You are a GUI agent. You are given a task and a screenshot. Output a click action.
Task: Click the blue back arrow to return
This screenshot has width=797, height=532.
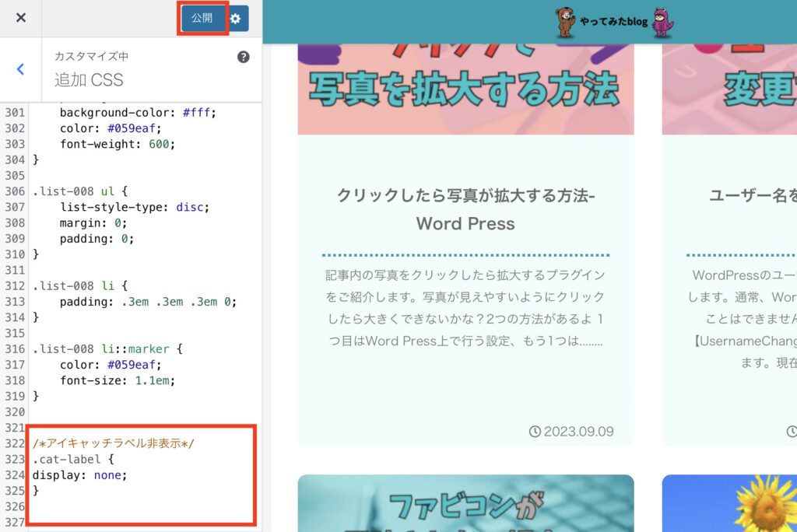[20, 69]
